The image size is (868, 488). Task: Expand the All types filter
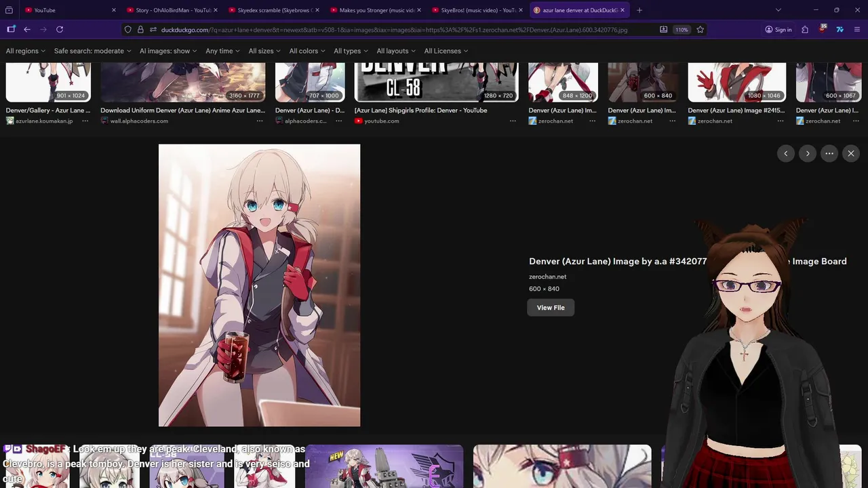pyautogui.click(x=351, y=51)
